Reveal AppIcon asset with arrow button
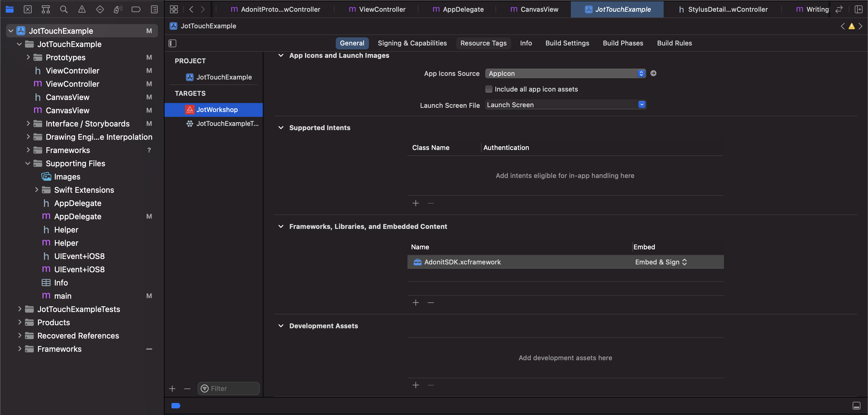Image resolution: width=868 pixels, height=415 pixels. pyautogui.click(x=653, y=73)
